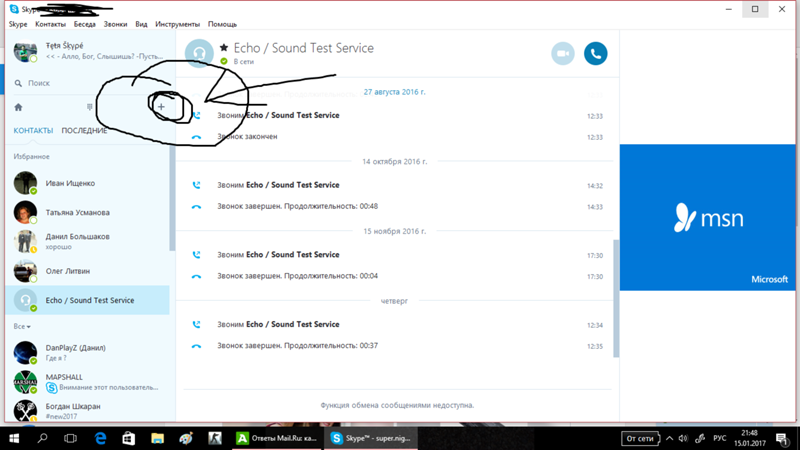Click the conversation history scrollbar
The width and height of the screenshot is (800, 450).
[616, 298]
